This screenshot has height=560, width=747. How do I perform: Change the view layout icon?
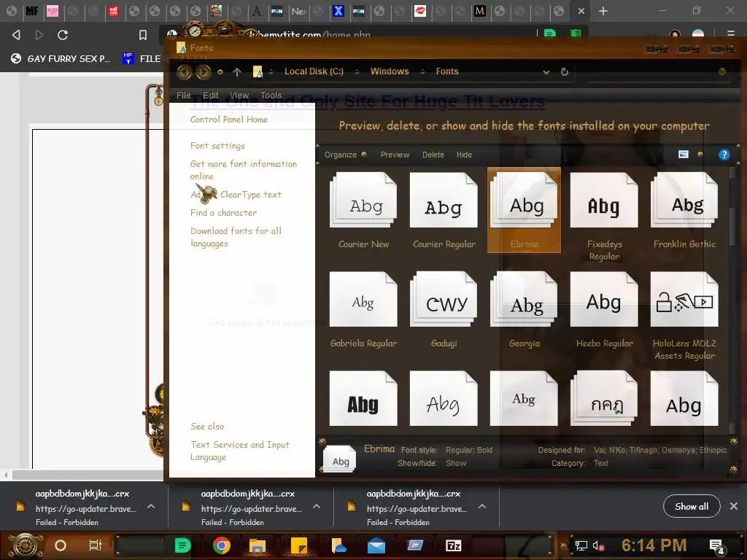[x=683, y=155]
